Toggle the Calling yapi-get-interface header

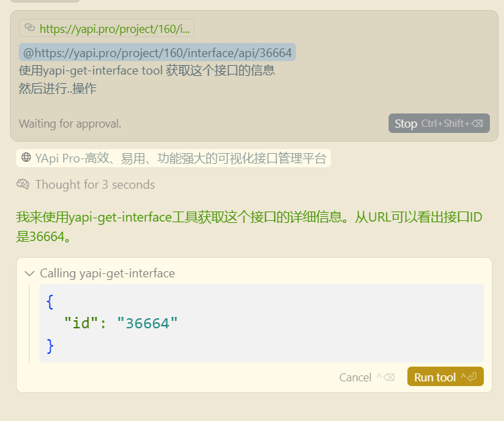coord(107,273)
